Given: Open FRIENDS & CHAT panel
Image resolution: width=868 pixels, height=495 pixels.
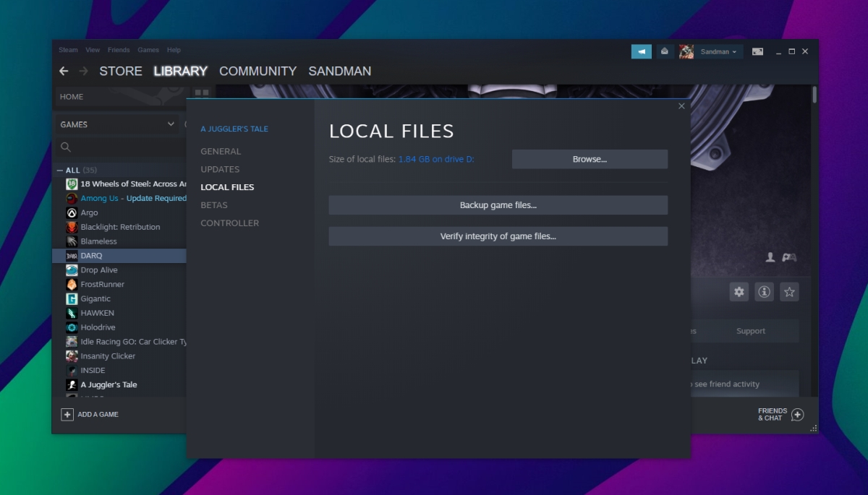Looking at the screenshot, I should (780, 415).
